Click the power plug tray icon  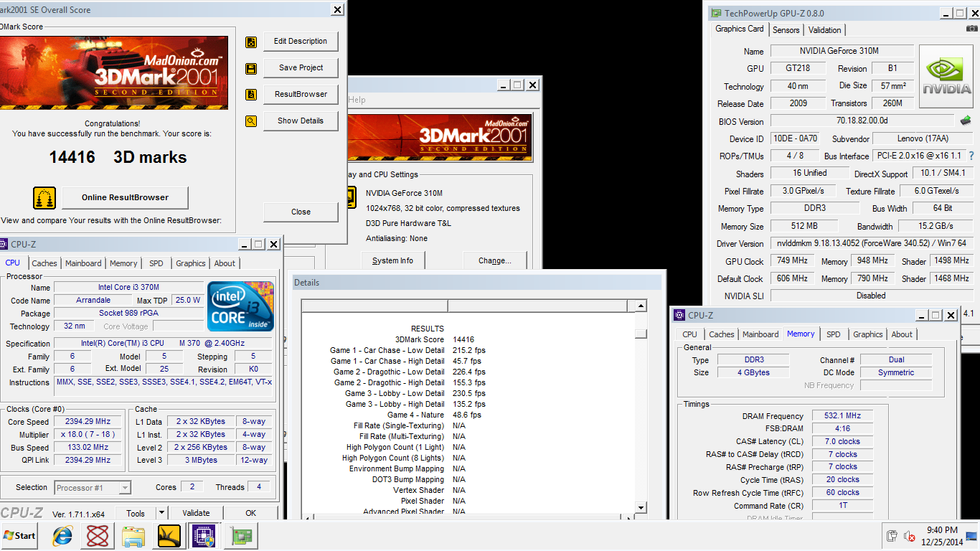[892, 536]
